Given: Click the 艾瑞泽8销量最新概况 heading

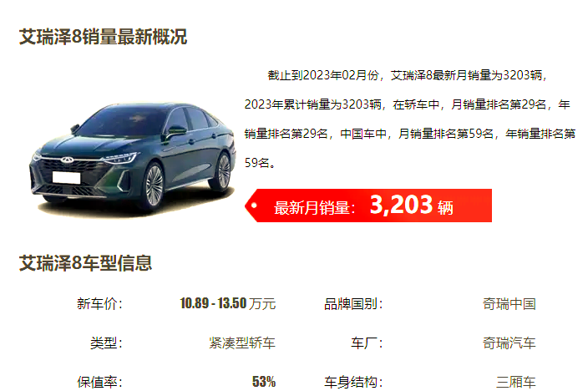Looking at the screenshot, I should [103, 37].
